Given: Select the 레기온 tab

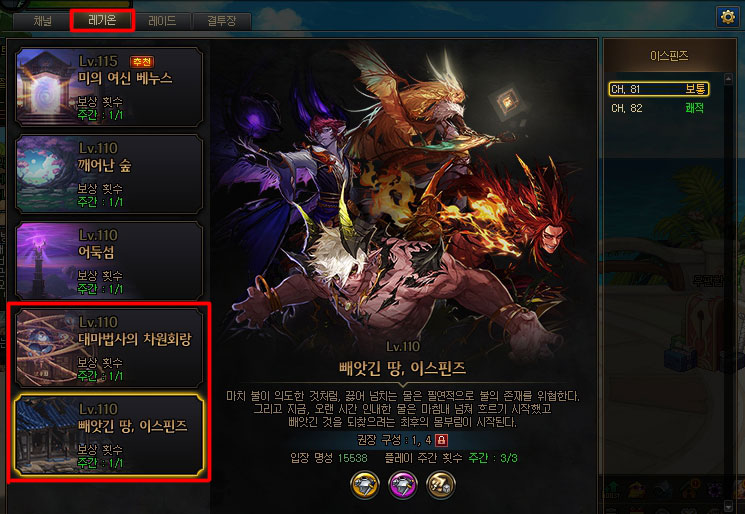Looking at the screenshot, I should (102, 20).
